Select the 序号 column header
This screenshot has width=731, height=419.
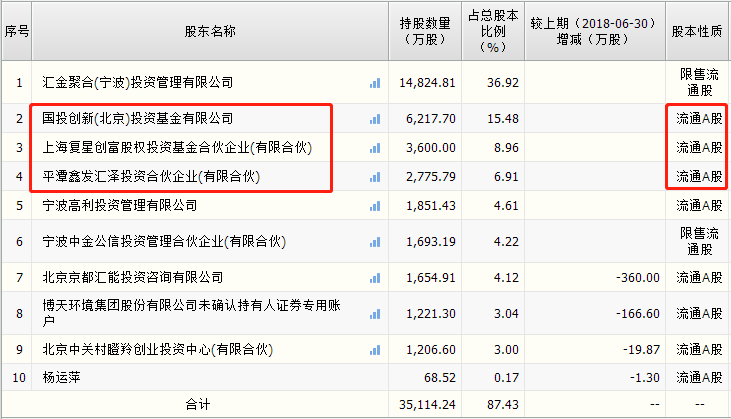[17, 31]
